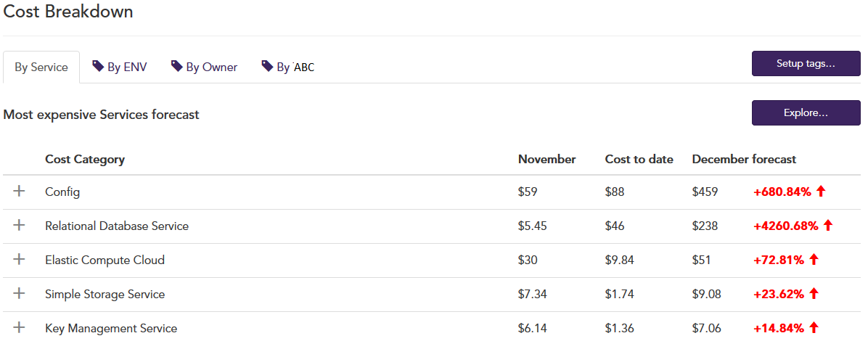Image resolution: width=868 pixels, height=349 pixels.
Task: Click red arrow on Key Management Service row
Action: pos(813,328)
